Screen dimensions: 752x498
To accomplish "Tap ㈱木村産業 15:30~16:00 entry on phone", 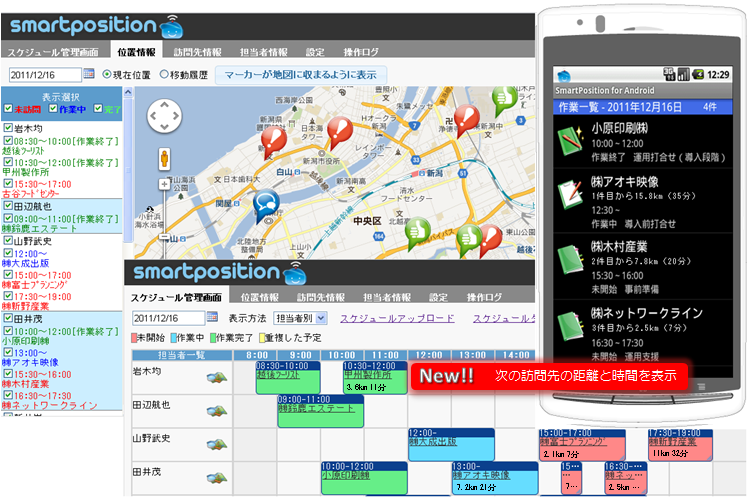I will point(643,267).
